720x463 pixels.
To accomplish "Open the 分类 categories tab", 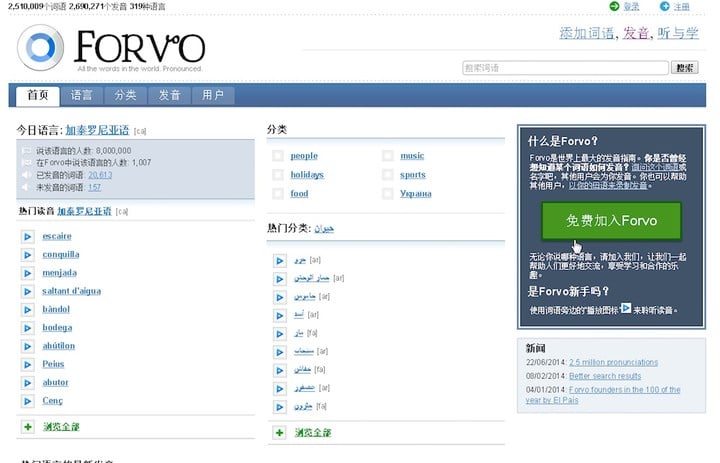I will coord(125,96).
